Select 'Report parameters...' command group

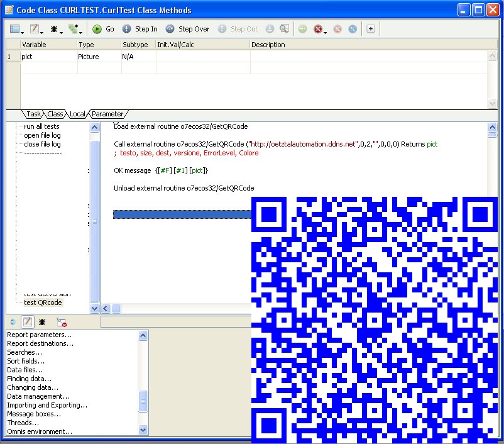pyautogui.click(x=39, y=335)
